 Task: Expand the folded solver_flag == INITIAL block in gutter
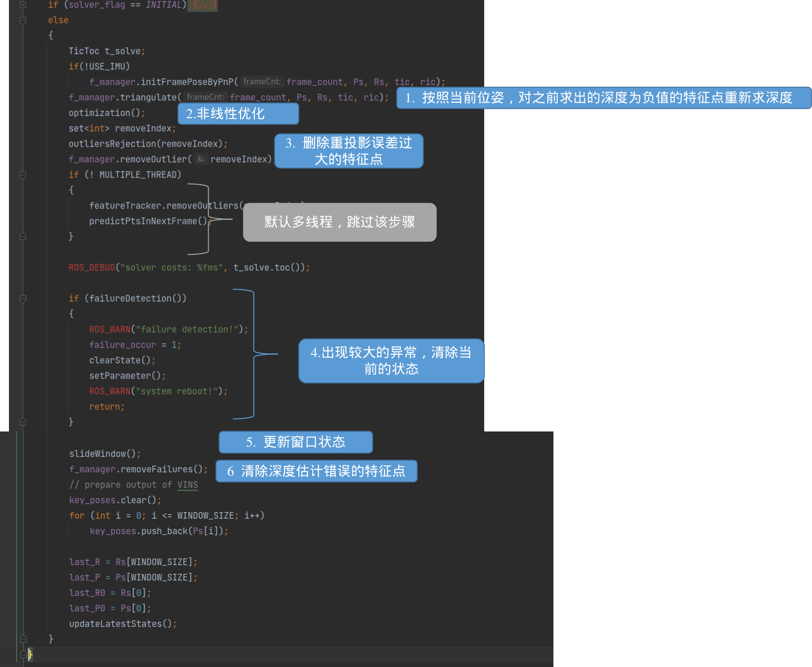pyautogui.click(x=23, y=5)
